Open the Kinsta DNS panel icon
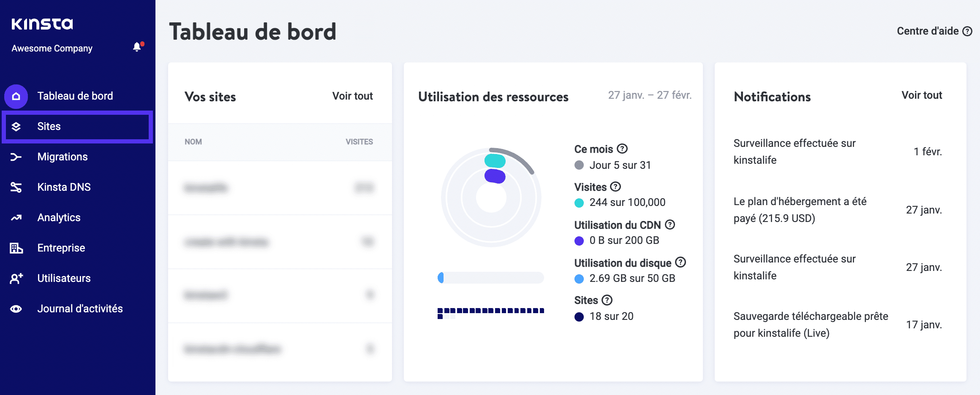The height and width of the screenshot is (395, 980). point(16,187)
